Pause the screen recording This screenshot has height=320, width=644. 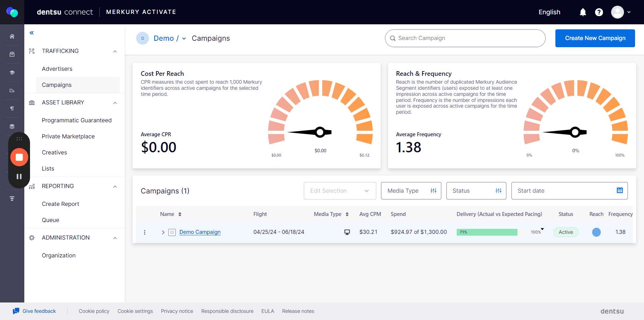[19, 176]
